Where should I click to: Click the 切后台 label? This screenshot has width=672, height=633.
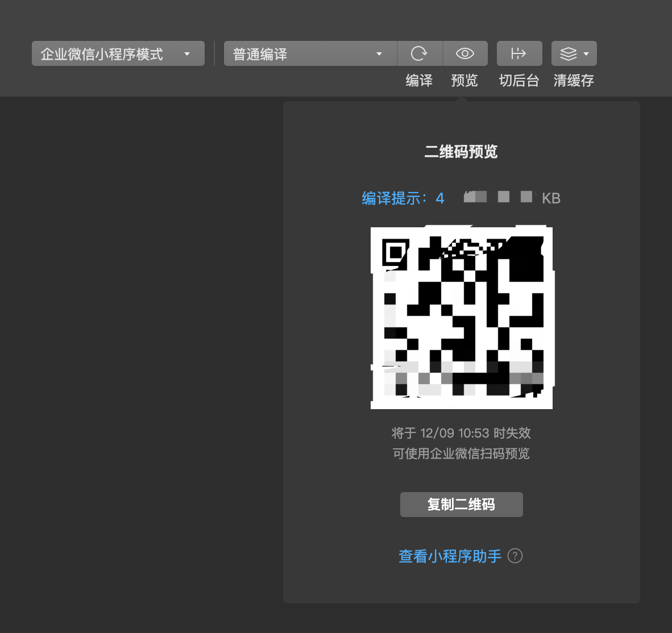click(x=519, y=81)
